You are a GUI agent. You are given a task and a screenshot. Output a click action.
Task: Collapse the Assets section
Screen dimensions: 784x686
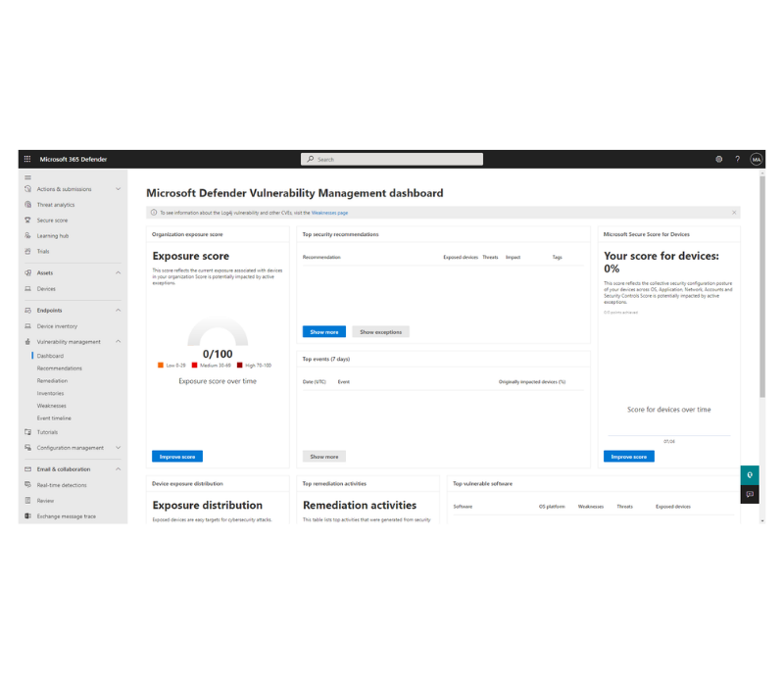coord(119,272)
